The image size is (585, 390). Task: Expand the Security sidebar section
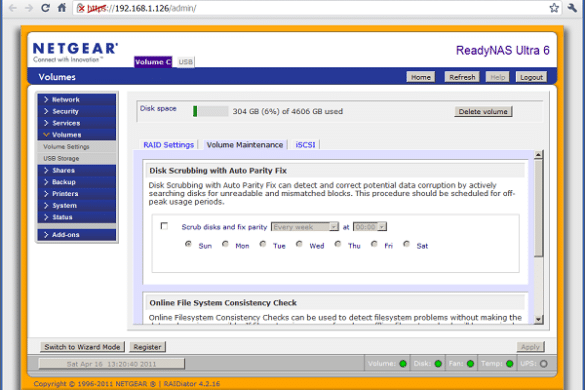coord(77,111)
